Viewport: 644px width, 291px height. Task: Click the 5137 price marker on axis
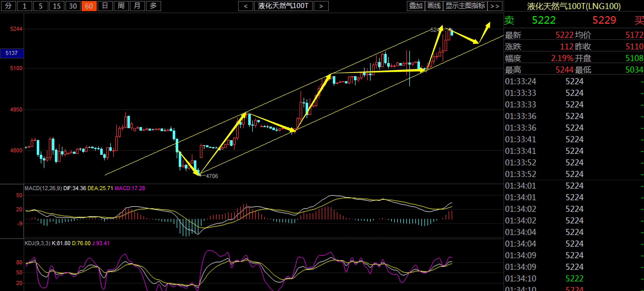(12, 53)
